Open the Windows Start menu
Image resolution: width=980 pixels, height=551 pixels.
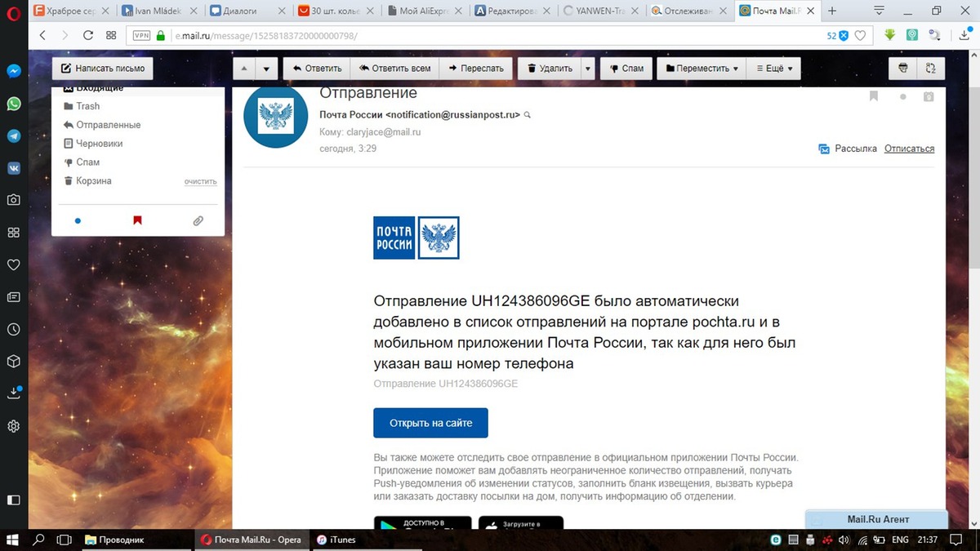tap(13, 540)
